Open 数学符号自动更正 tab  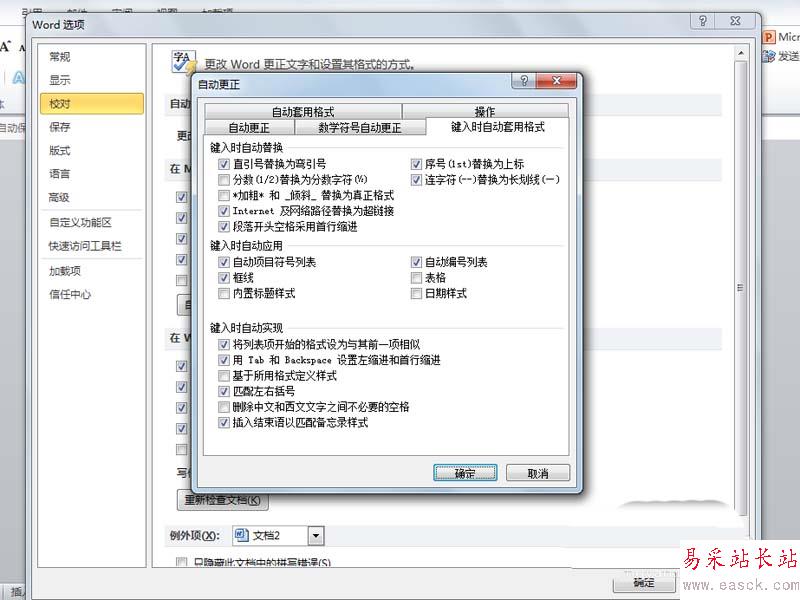pos(360,127)
